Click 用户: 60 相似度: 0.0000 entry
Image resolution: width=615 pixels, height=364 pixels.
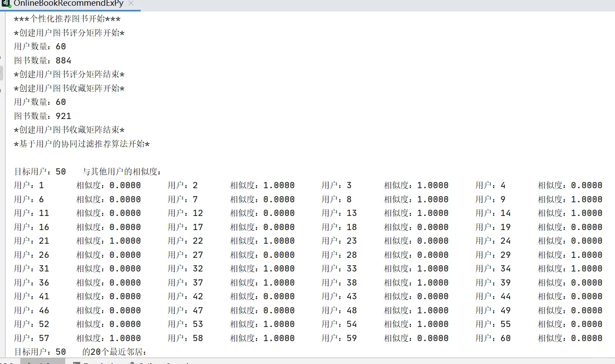point(538,338)
